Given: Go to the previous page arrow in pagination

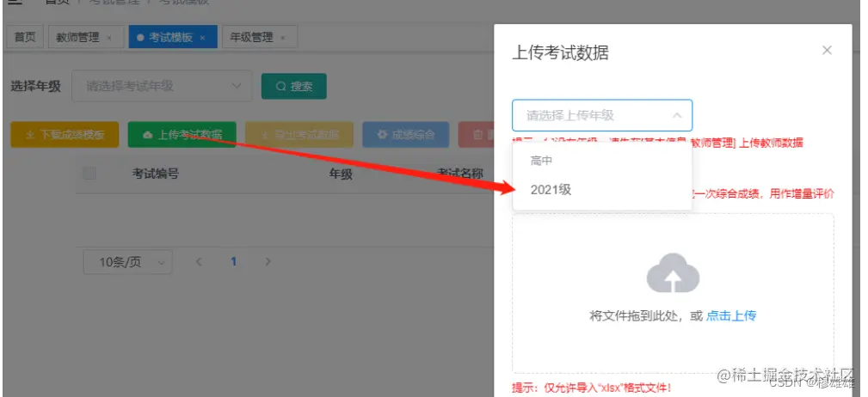Looking at the screenshot, I should [199, 261].
